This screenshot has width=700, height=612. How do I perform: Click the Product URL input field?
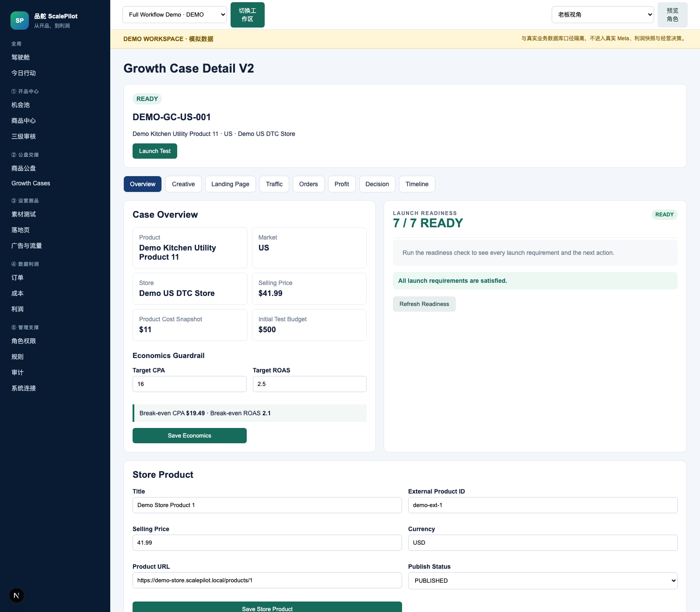point(267,580)
